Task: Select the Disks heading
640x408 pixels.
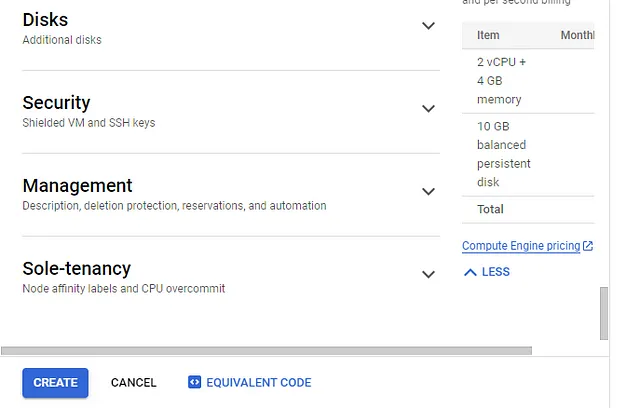Action: (45, 20)
